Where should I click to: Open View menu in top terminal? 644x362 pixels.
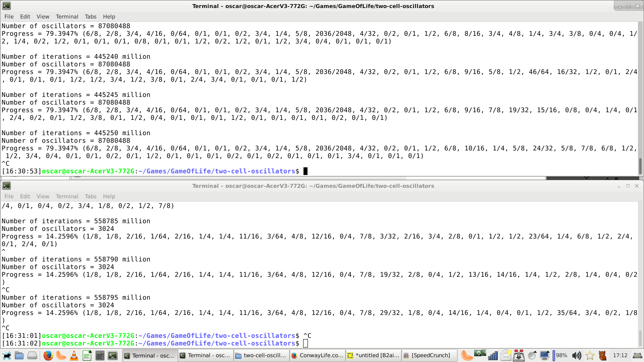(43, 16)
